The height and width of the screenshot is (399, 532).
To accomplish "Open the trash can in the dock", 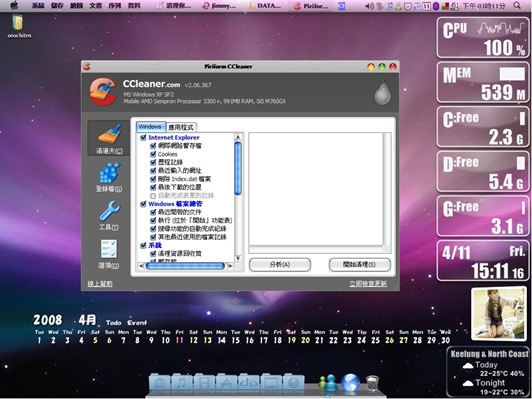I will [373, 384].
